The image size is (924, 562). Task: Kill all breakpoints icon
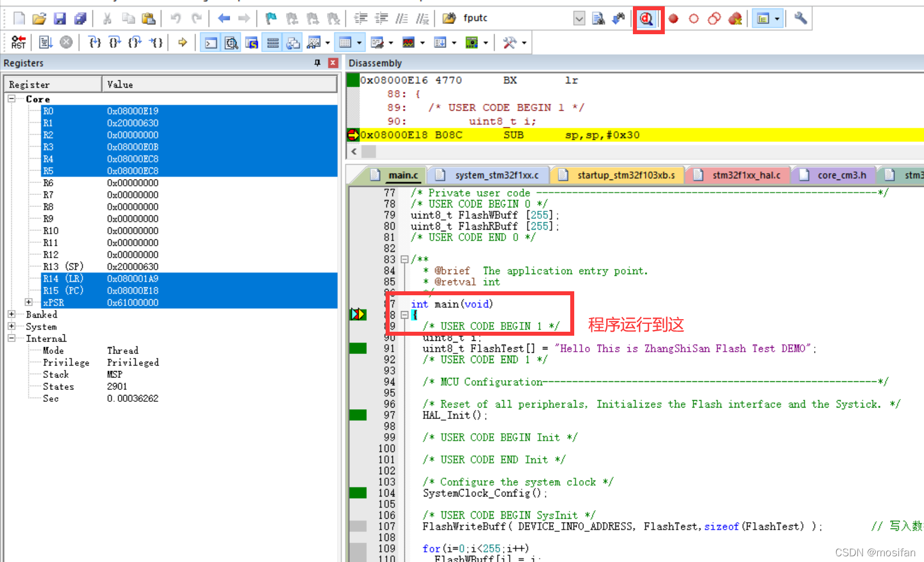735,18
